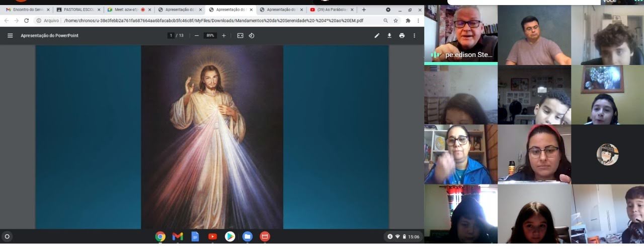
Task: Open the browser extensions puzzle icon
Action: coord(408,21)
